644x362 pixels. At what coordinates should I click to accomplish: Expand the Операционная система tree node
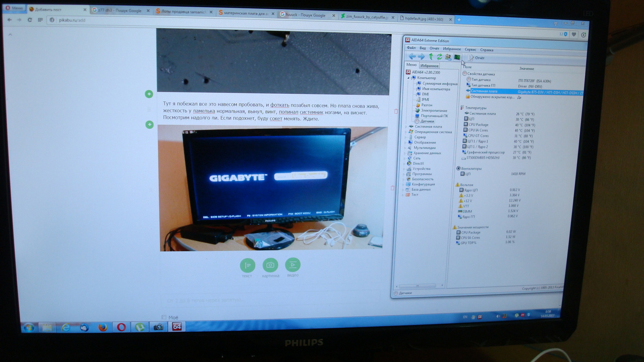click(x=405, y=132)
